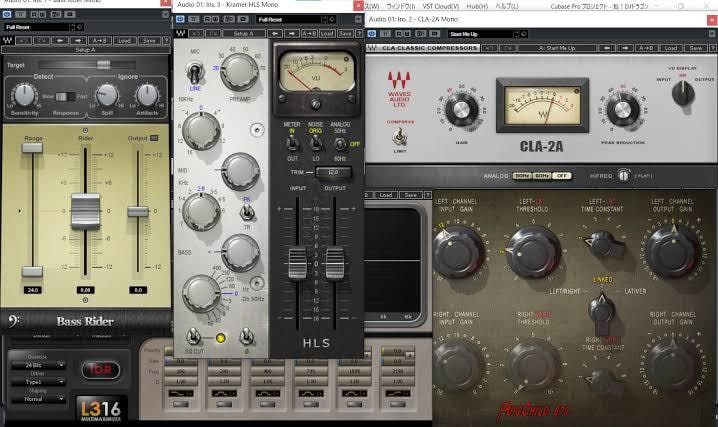Image resolution: width=718 pixels, height=427 pixels.
Task: Bypass Bass Rider with its power icon
Action: tap(7, 14)
